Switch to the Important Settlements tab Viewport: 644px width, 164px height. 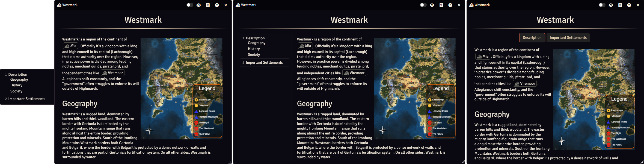pos(568,38)
